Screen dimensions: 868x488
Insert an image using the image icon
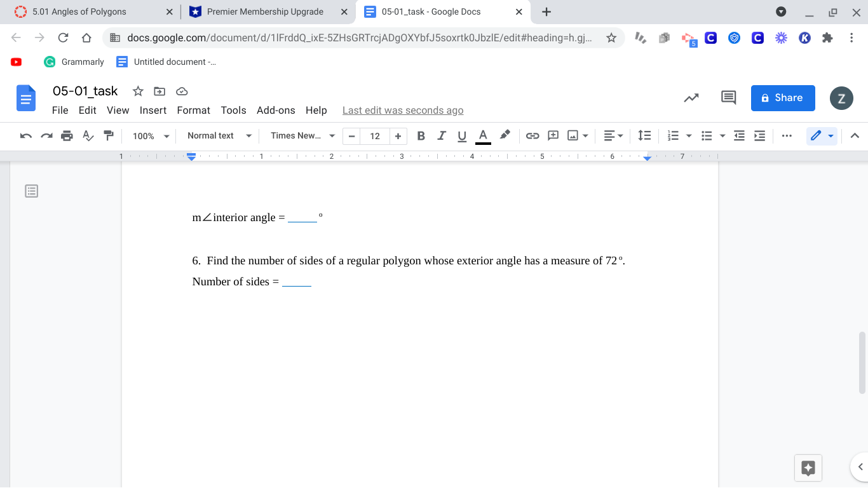[x=574, y=135]
